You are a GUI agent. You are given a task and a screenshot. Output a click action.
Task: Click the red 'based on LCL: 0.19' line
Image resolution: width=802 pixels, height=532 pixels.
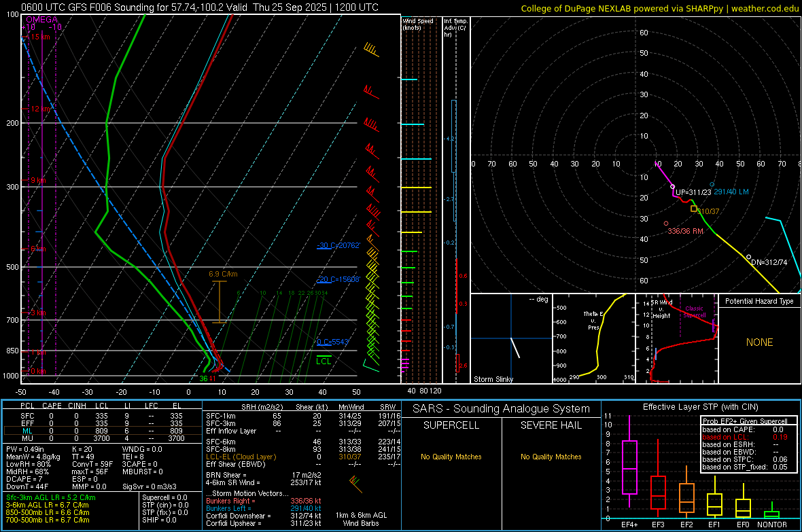745,437
